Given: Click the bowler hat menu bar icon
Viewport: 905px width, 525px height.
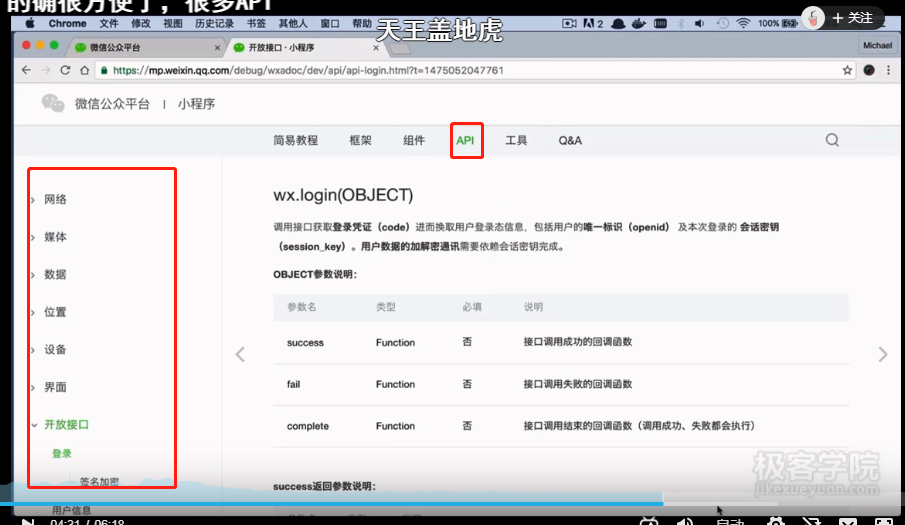Looking at the screenshot, I should [618, 24].
